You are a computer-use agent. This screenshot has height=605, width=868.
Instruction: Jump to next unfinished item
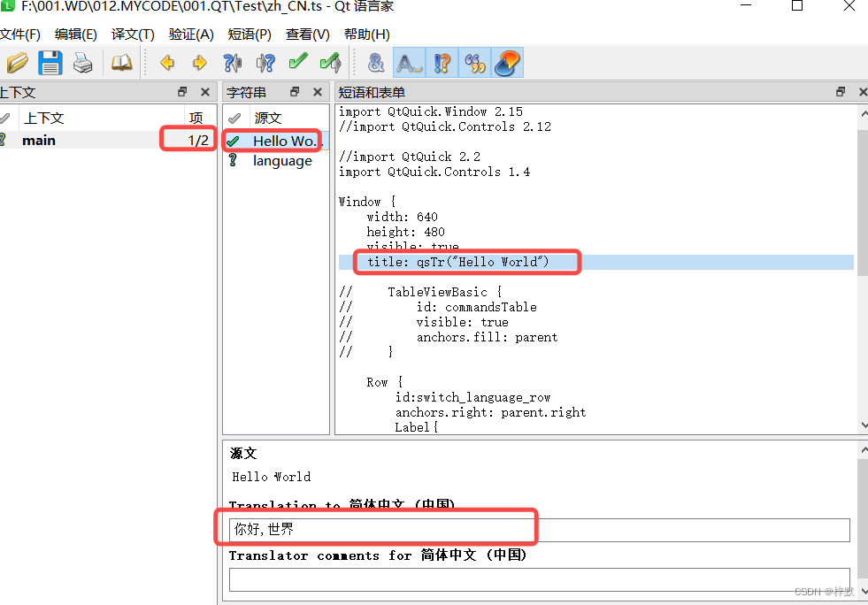(265, 63)
